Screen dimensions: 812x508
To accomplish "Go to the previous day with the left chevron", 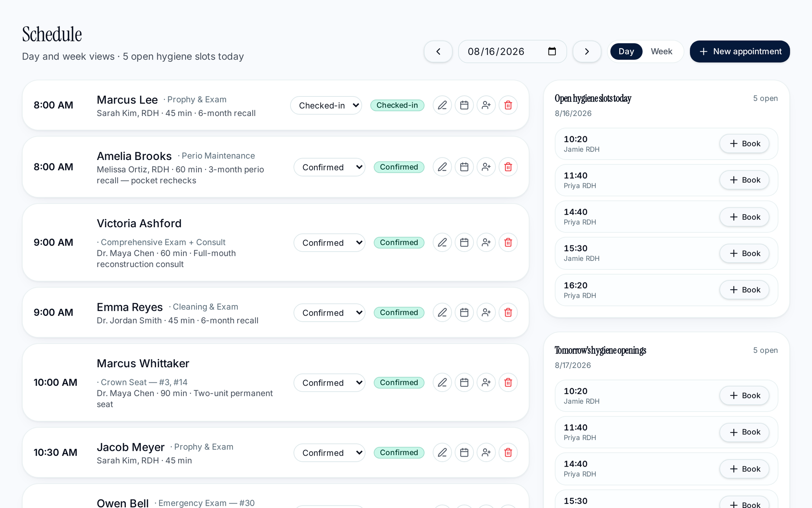I will pos(438,51).
